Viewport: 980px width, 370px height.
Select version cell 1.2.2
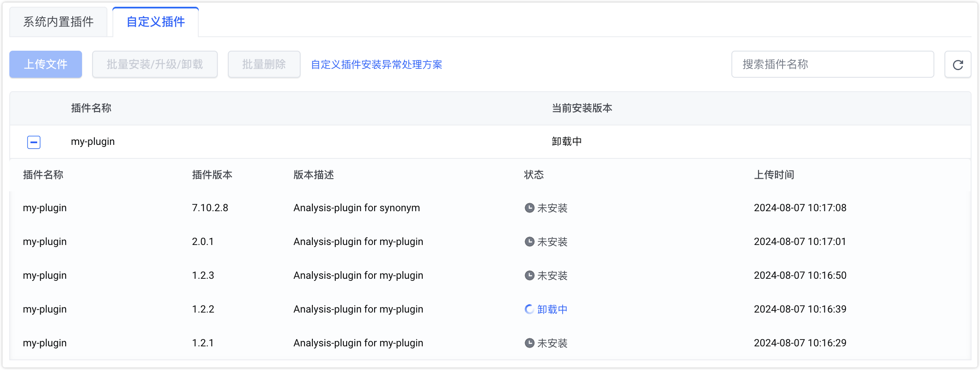[x=203, y=309]
